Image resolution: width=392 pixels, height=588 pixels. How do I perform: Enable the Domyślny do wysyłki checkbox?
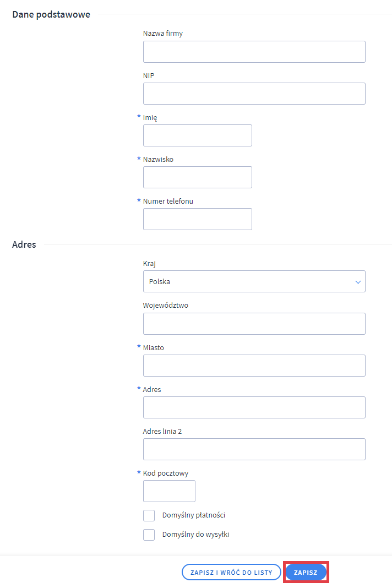coord(149,535)
